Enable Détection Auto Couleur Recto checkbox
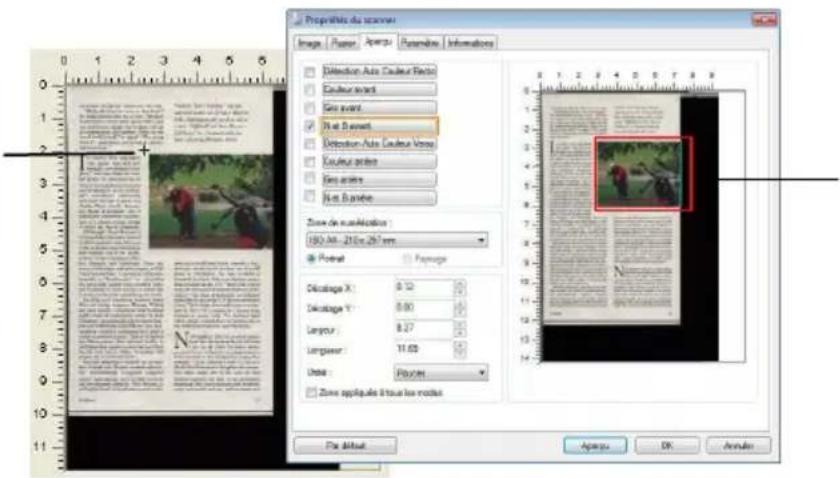 tap(310, 72)
